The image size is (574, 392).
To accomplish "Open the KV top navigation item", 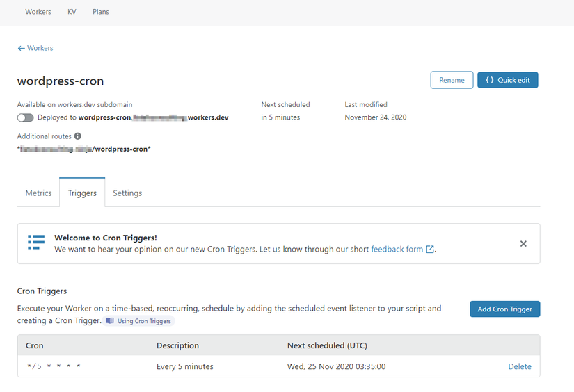I will point(72,12).
